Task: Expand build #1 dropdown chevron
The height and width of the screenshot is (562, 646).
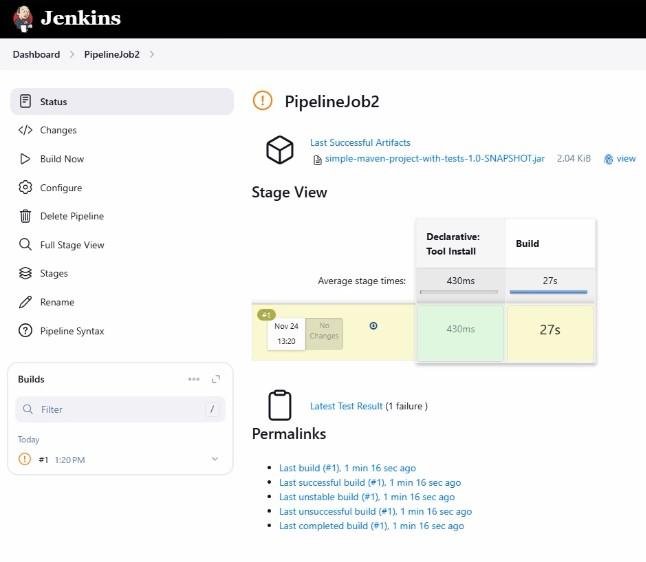Action: tap(215, 459)
